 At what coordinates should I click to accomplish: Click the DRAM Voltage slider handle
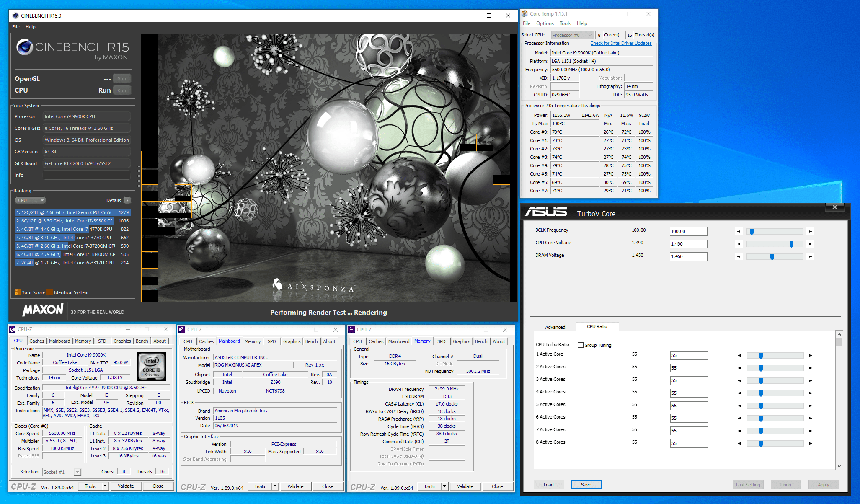click(x=772, y=257)
